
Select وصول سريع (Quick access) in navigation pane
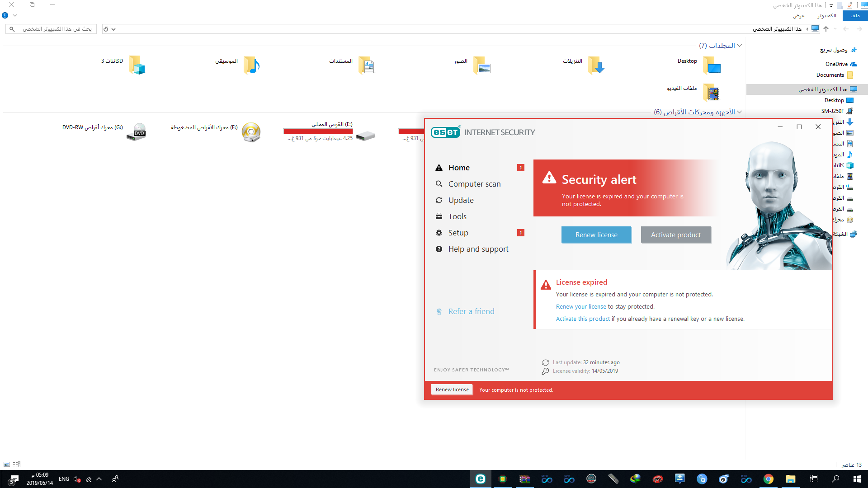[839, 50]
